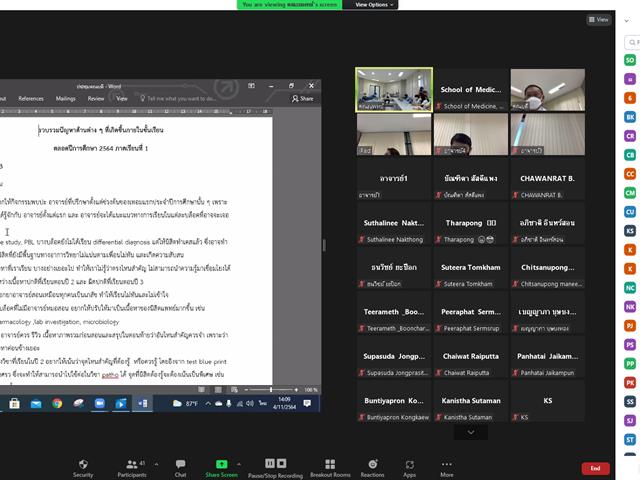Open the weather widget showing 87°F
The image size is (640, 480).
(185, 404)
